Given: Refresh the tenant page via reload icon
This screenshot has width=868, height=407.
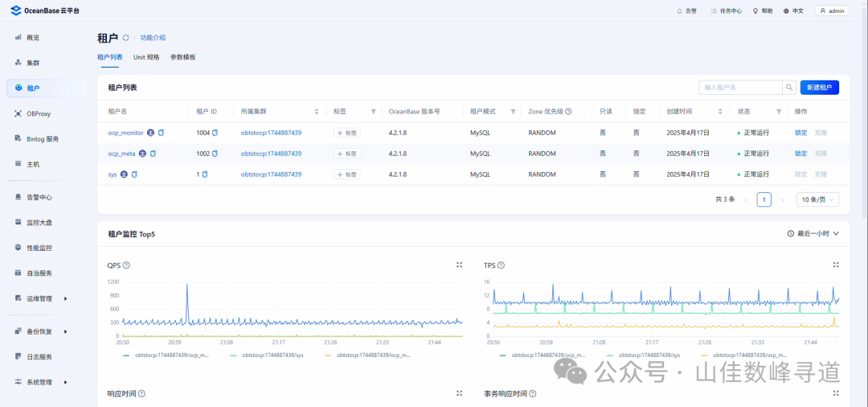Looking at the screenshot, I should (x=125, y=38).
